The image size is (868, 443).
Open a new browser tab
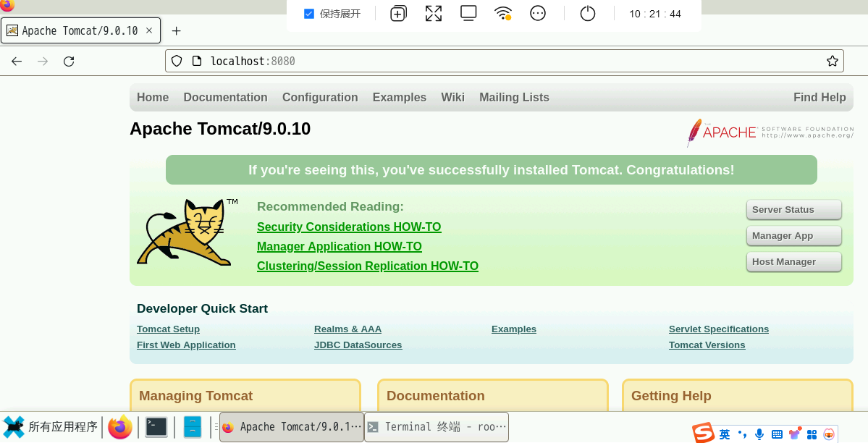coord(176,31)
